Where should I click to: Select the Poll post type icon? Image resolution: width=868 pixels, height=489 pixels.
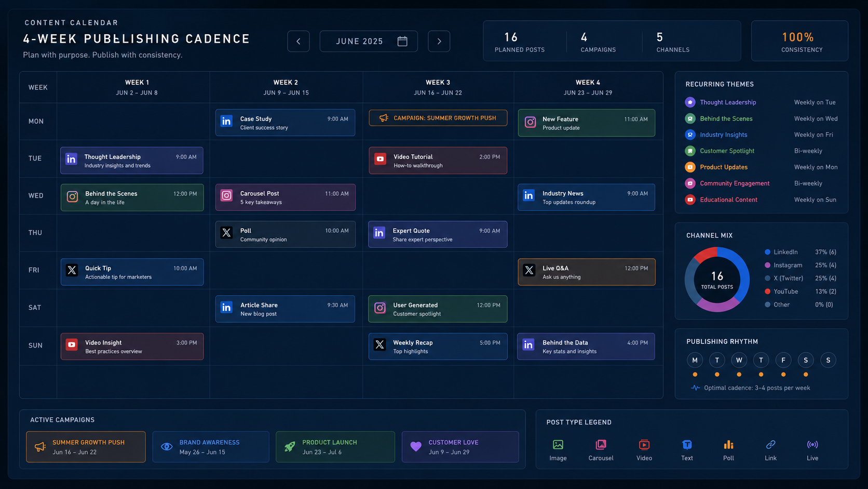(728, 445)
